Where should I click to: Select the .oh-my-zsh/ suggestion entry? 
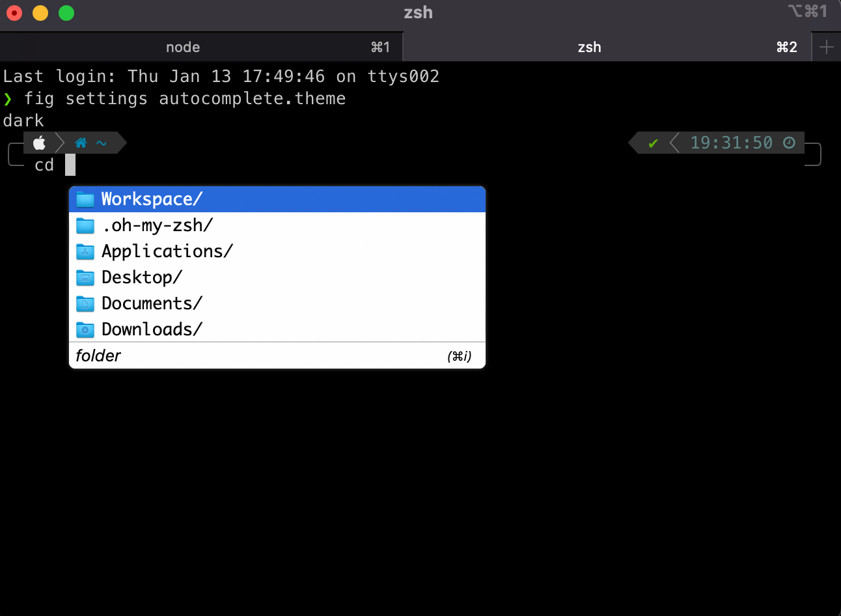click(156, 225)
